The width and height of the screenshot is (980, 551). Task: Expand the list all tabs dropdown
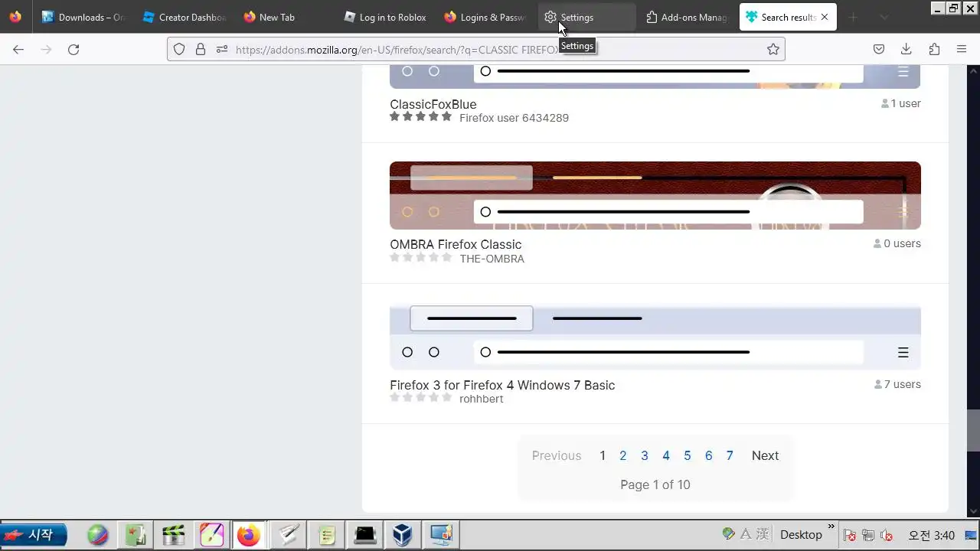pos(884,17)
